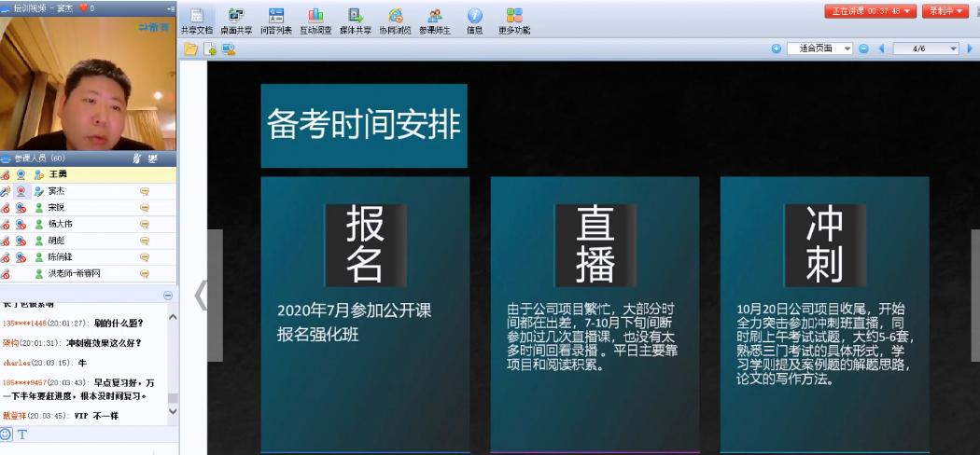Open the 共享文档 shared document tool
The height and width of the screenshot is (455, 980).
tap(197, 21)
